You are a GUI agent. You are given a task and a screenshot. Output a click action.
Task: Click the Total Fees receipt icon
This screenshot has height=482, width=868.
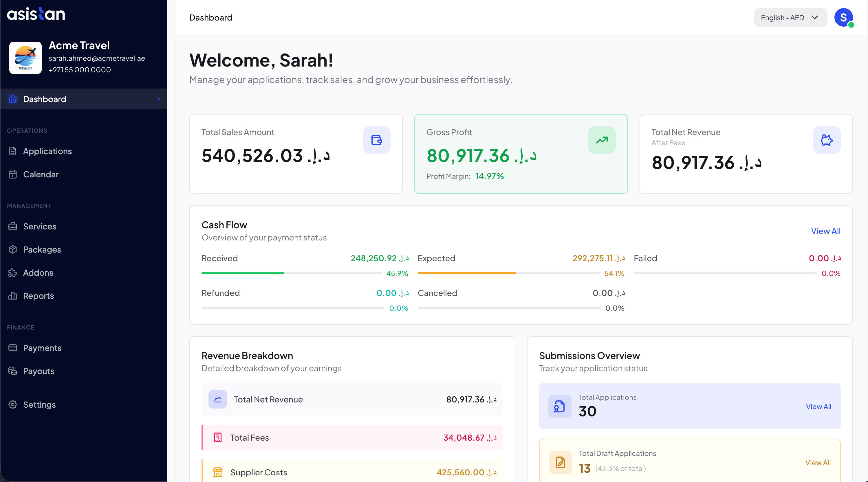click(x=218, y=437)
